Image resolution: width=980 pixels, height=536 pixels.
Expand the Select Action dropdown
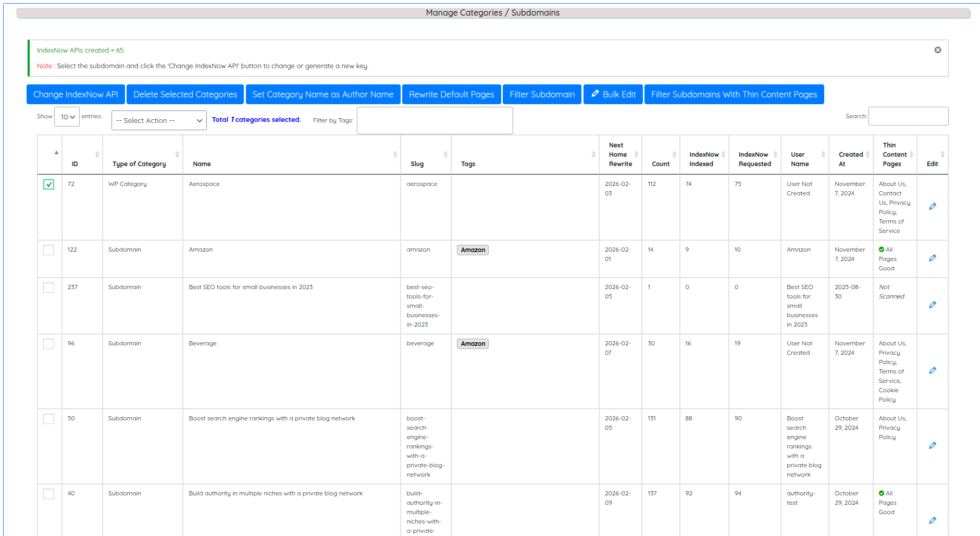click(159, 120)
